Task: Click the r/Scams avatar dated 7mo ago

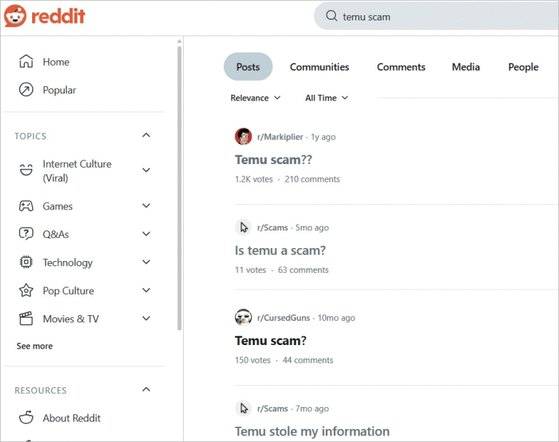Action: point(243,408)
